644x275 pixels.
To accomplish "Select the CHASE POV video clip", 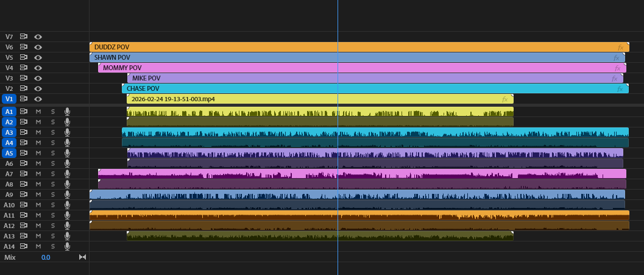I will tap(375, 88).
